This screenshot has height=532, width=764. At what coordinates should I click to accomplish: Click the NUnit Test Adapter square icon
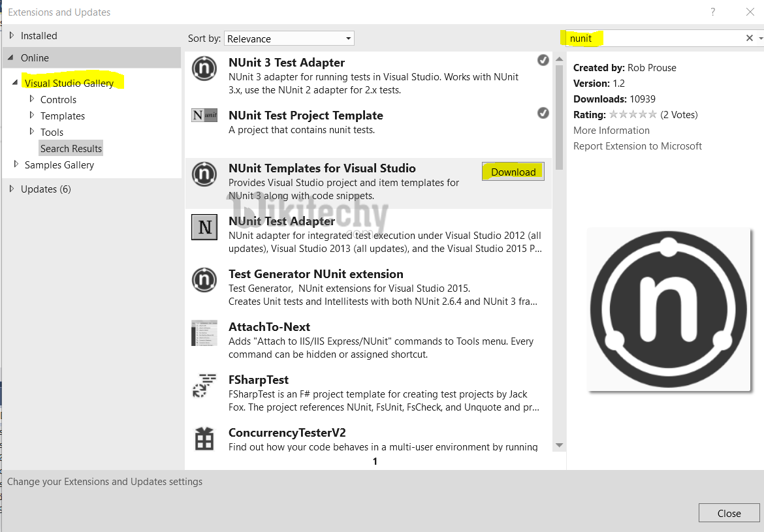[204, 227]
